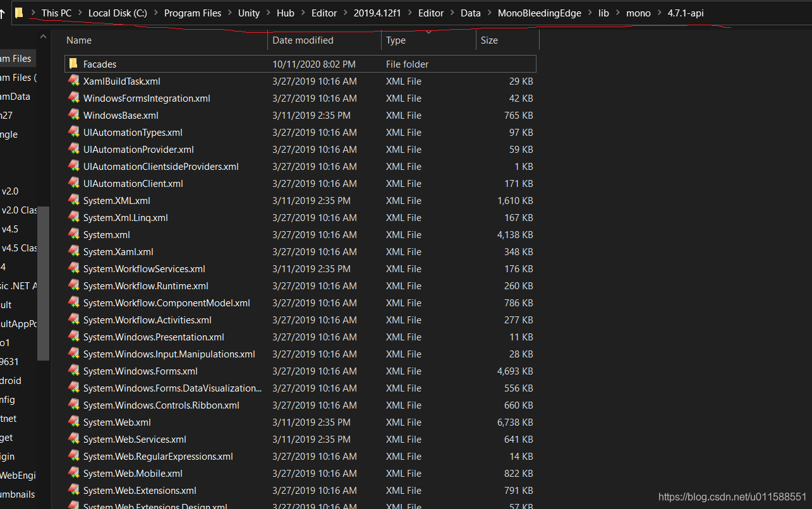This screenshot has width=812, height=509.
Task: Click the UIAutomationProvider.xml file icon
Action: (73, 149)
